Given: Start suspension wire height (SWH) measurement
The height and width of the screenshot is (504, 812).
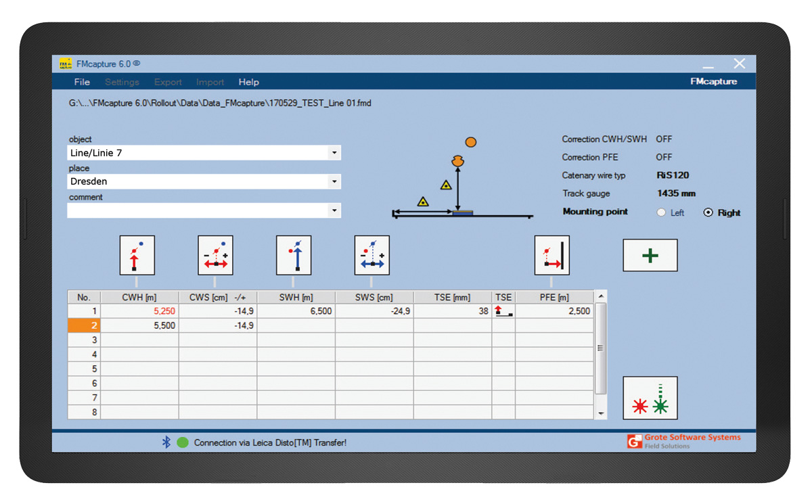Looking at the screenshot, I should coord(294,255).
